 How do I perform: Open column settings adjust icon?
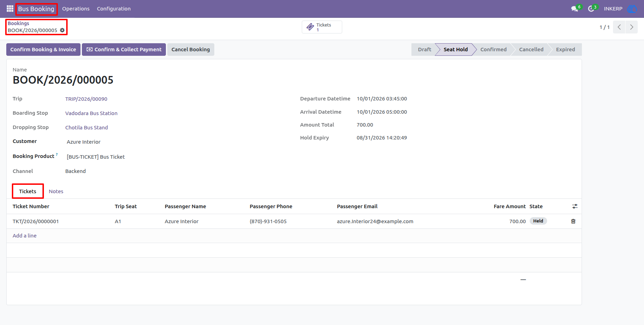[x=575, y=206]
